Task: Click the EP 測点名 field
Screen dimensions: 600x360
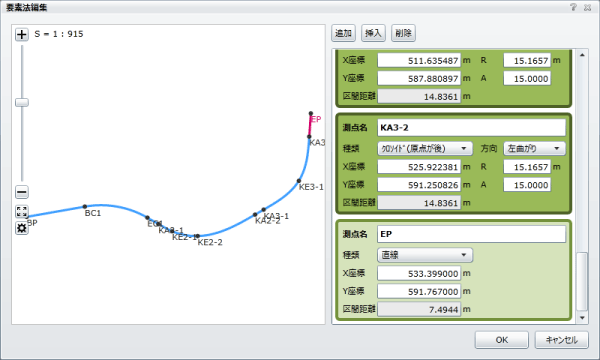Action: click(471, 234)
